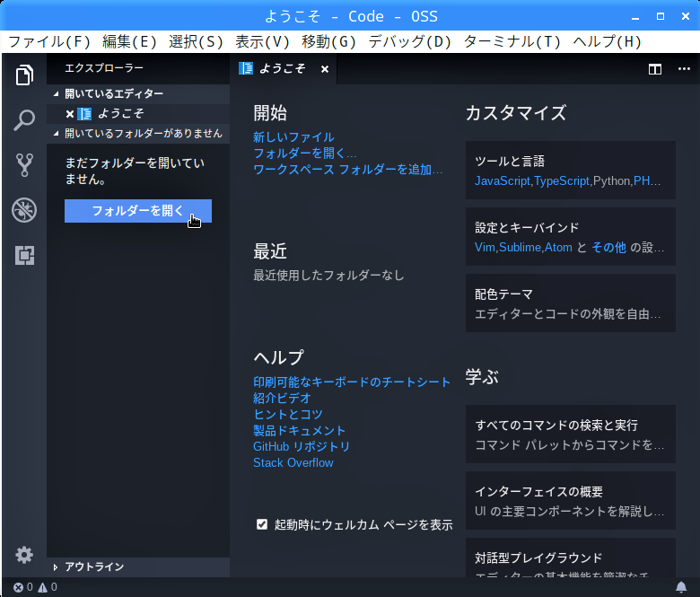The image size is (700, 597).
Task: Open the 選択(S) menu
Action: click(x=196, y=42)
